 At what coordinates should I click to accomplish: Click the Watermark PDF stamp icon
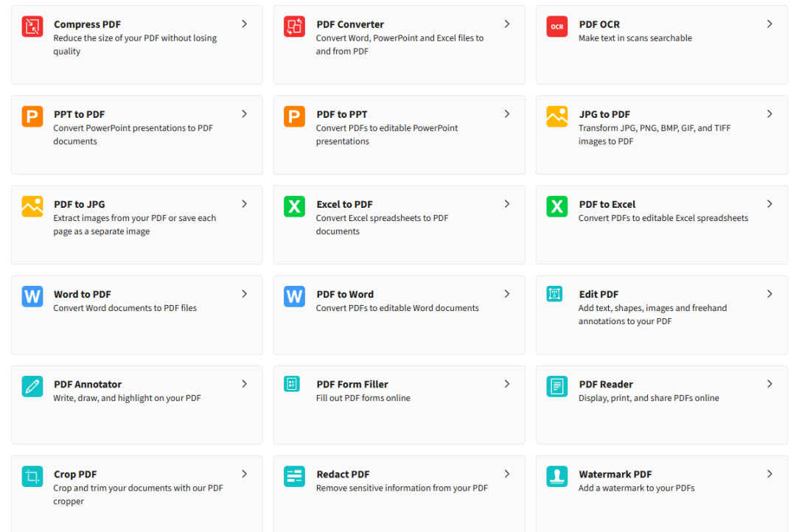tap(556, 476)
